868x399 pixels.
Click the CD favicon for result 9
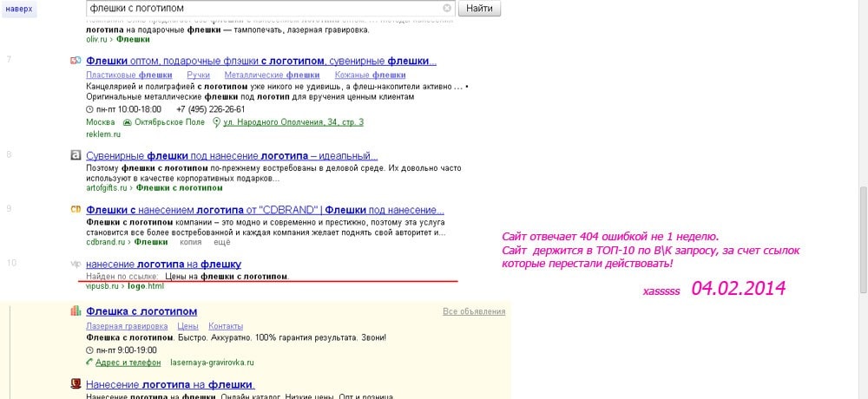point(76,210)
